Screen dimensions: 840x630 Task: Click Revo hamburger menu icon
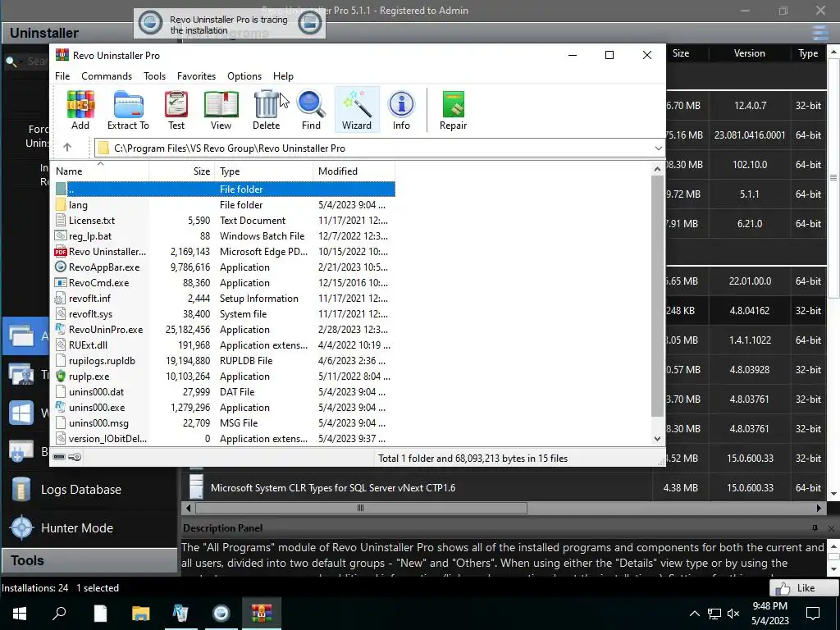pos(820,33)
